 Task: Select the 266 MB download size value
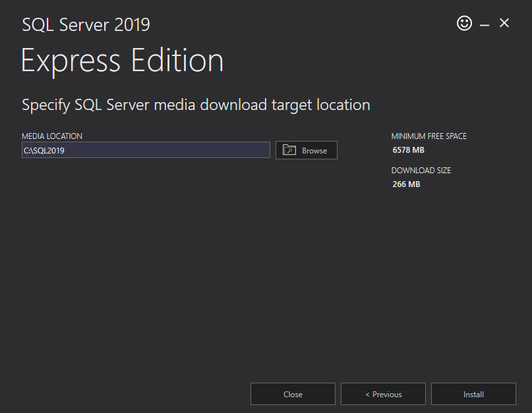pos(406,184)
